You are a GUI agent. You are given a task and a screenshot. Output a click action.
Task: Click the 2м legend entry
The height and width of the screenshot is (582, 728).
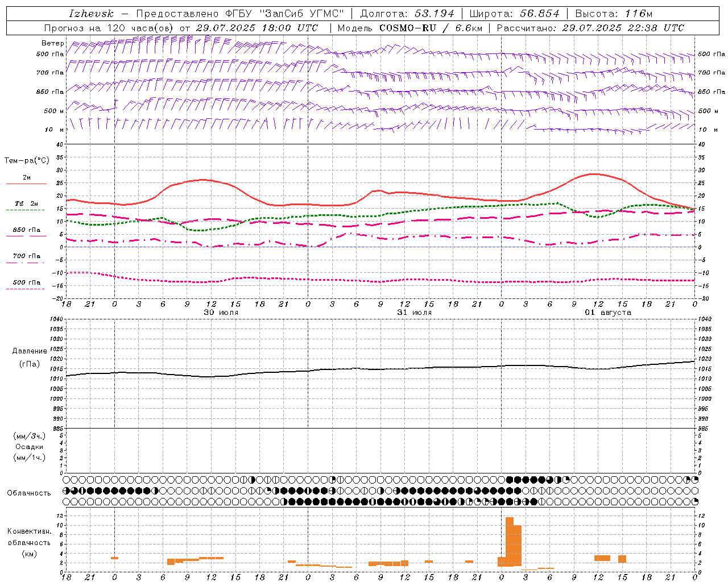26,178
